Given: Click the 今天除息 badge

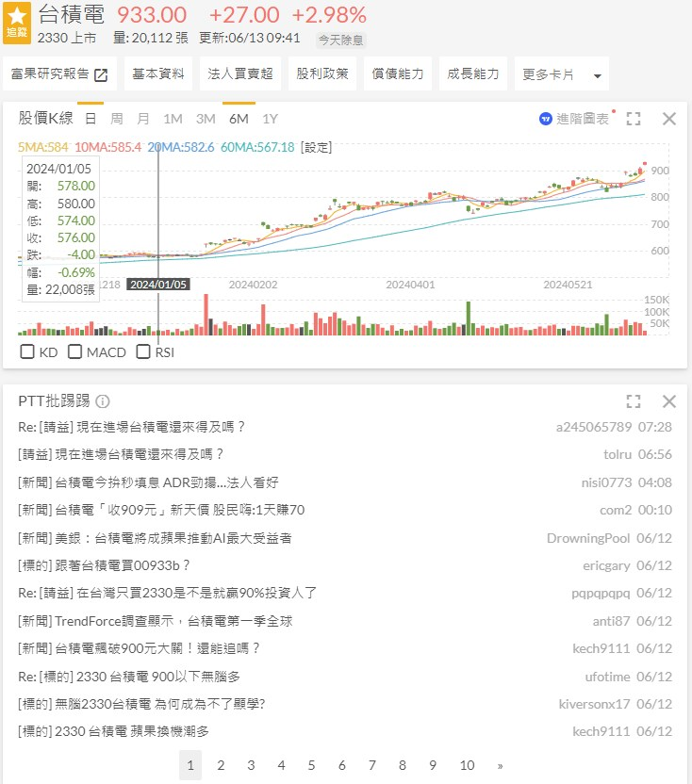Looking at the screenshot, I should click(x=340, y=40).
